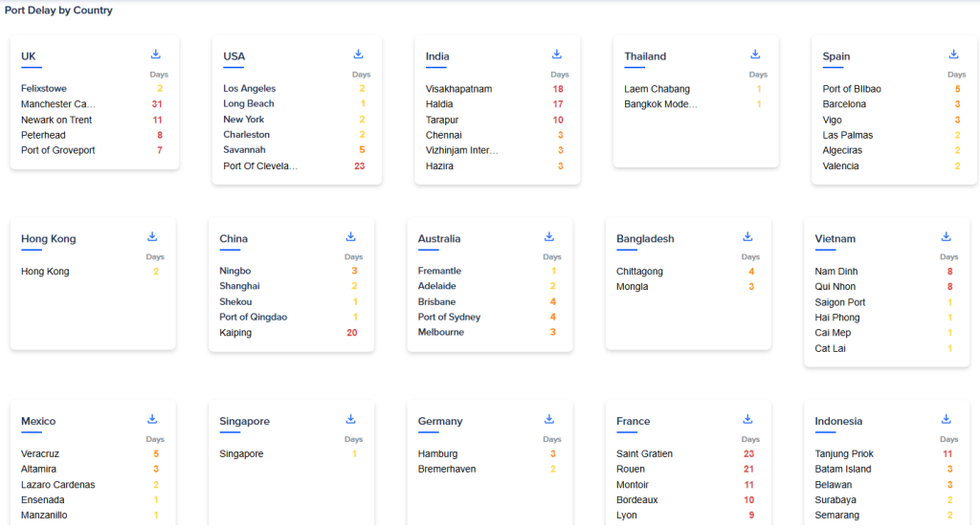Click the Visakhapatnam port row
The width and height of the screenshot is (980, 528).
[458, 89]
